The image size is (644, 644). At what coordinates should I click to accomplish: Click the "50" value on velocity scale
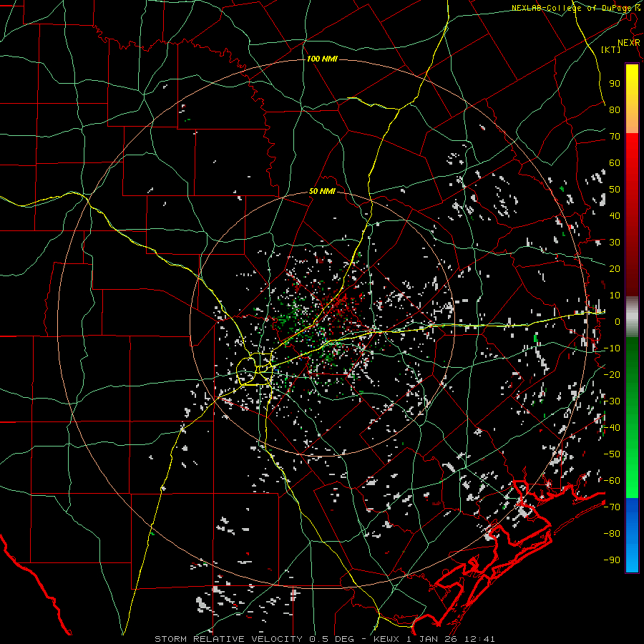(615, 190)
